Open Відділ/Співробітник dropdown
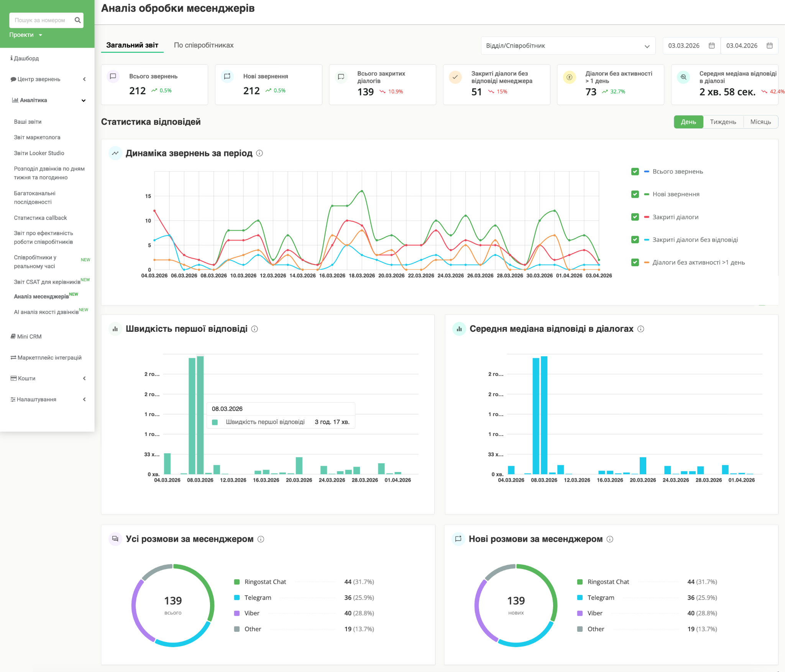 (x=568, y=46)
